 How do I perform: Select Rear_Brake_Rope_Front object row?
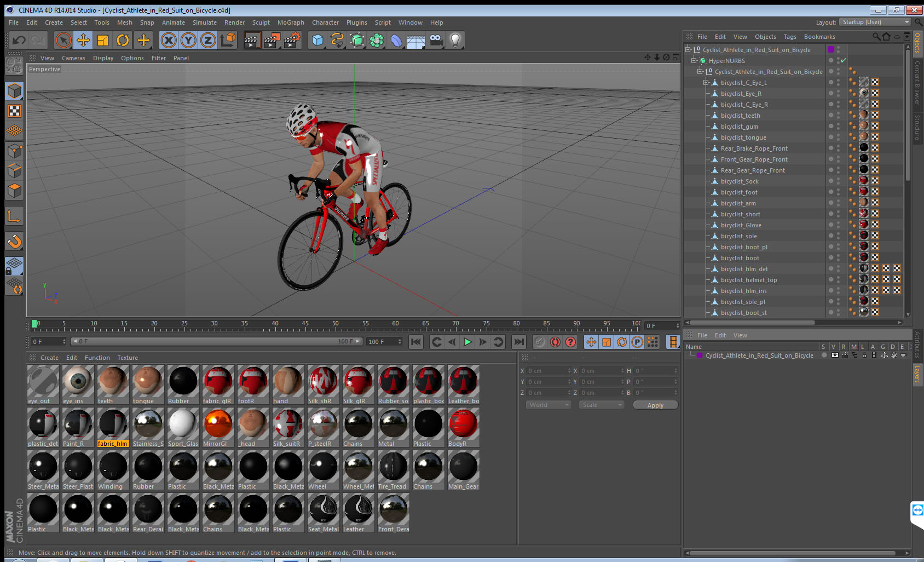(x=754, y=148)
